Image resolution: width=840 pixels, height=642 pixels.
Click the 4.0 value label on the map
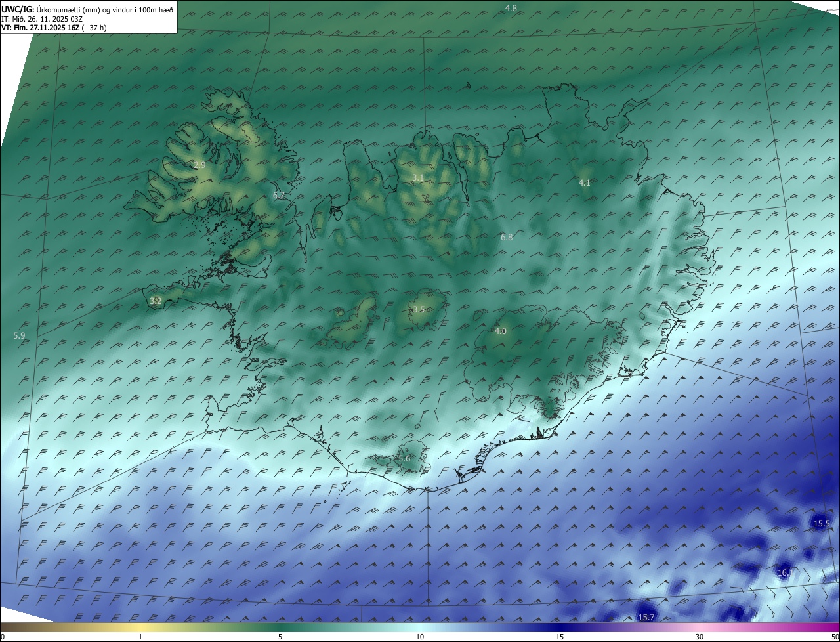pyautogui.click(x=500, y=332)
